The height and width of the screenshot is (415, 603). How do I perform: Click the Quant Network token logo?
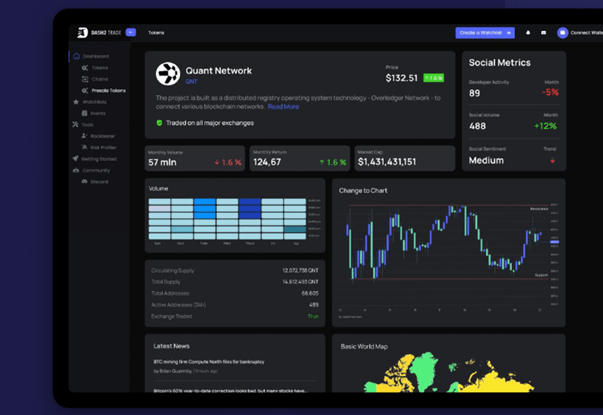click(x=168, y=74)
